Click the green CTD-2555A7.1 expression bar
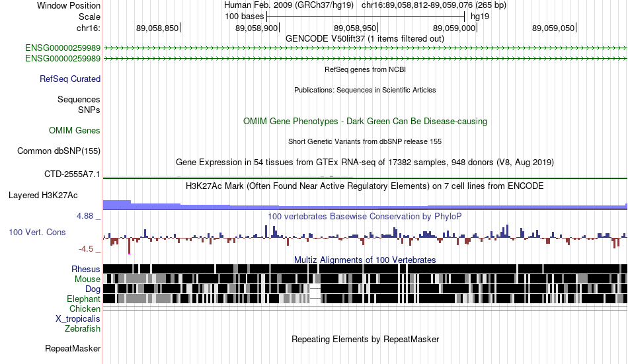The image size is (628, 364). 365,178
